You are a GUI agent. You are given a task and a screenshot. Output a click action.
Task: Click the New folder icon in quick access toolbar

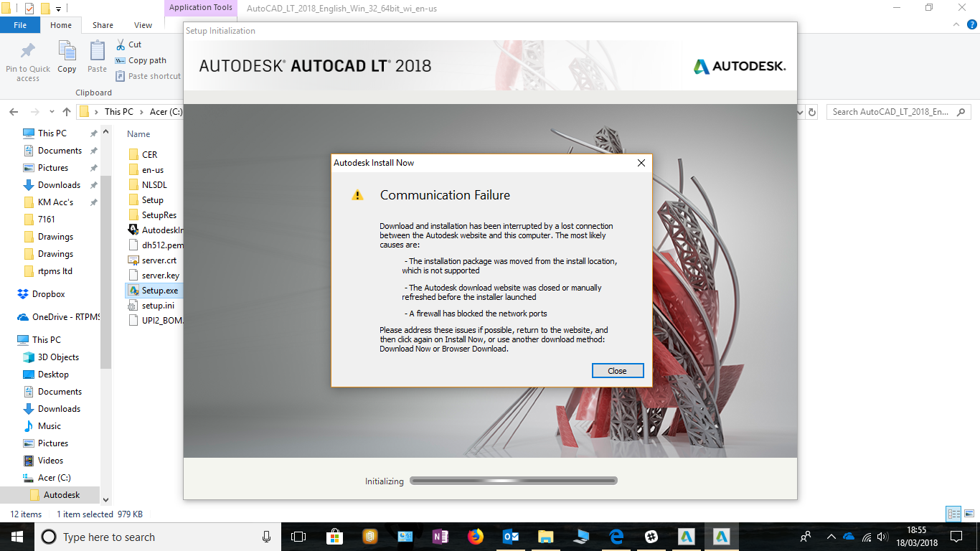[45, 9]
